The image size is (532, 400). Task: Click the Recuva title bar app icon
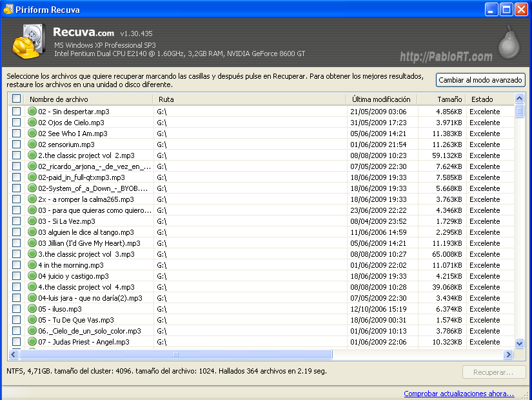(8, 9)
